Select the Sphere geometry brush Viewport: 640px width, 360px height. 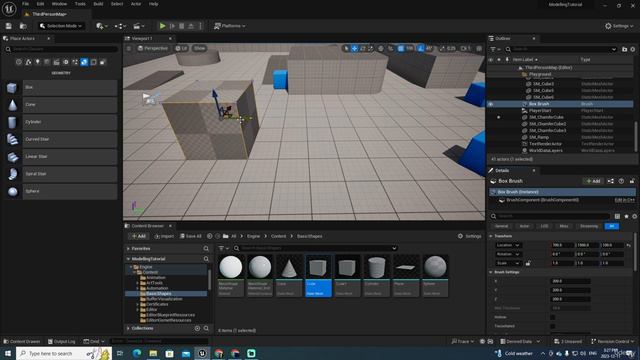point(62,191)
